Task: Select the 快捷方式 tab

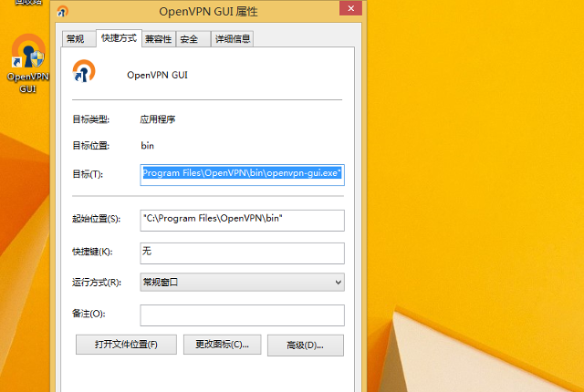Action: pos(119,38)
